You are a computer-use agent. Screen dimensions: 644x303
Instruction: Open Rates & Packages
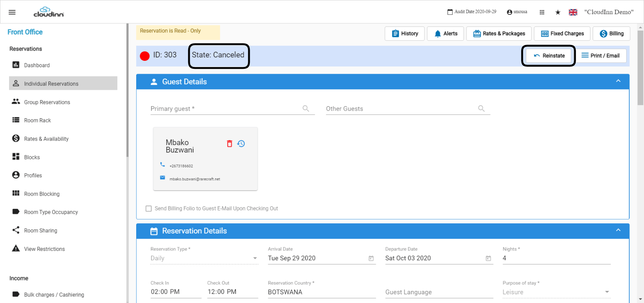499,34
